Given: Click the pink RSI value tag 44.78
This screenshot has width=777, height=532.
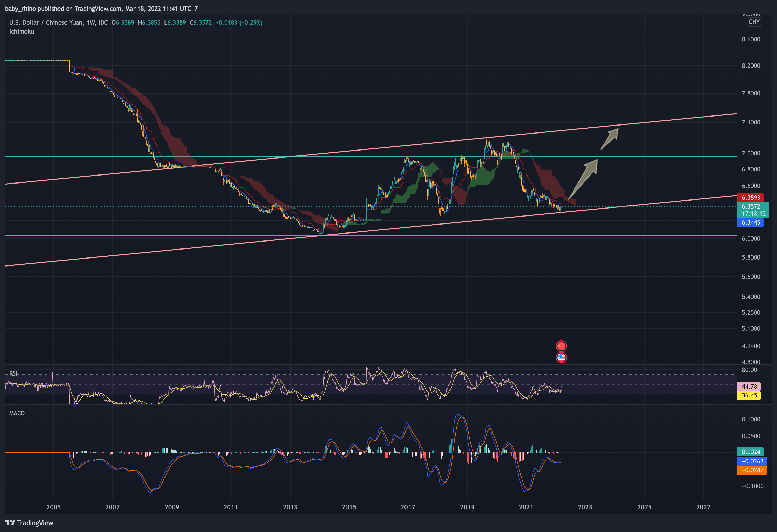Looking at the screenshot, I should pyautogui.click(x=749, y=387).
